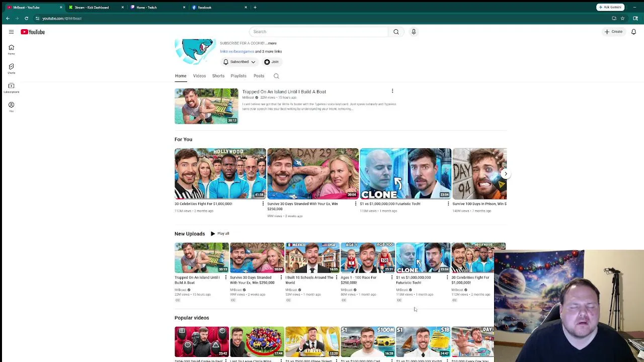
Task: Select the Home channel tab
Action: (181, 76)
